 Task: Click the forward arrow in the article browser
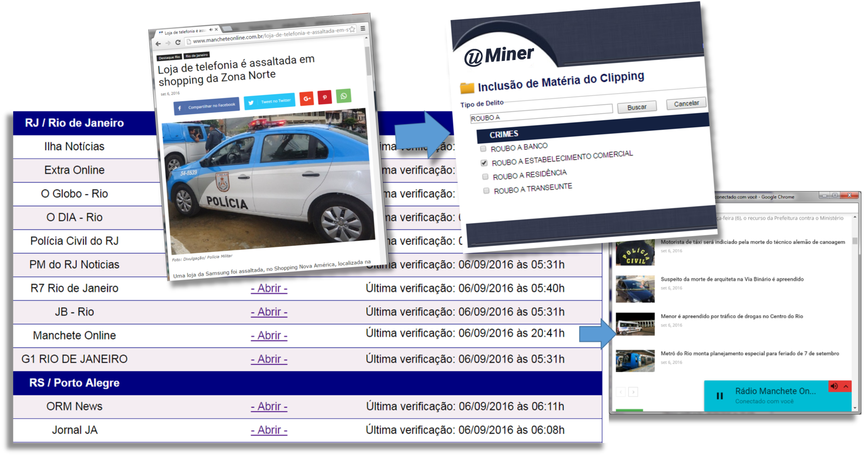[x=167, y=43]
